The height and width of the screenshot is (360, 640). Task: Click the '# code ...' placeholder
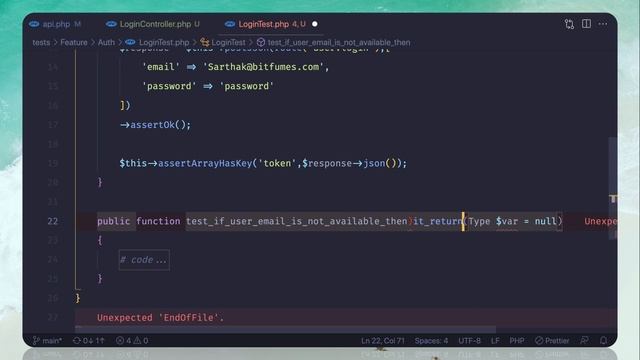(x=144, y=260)
